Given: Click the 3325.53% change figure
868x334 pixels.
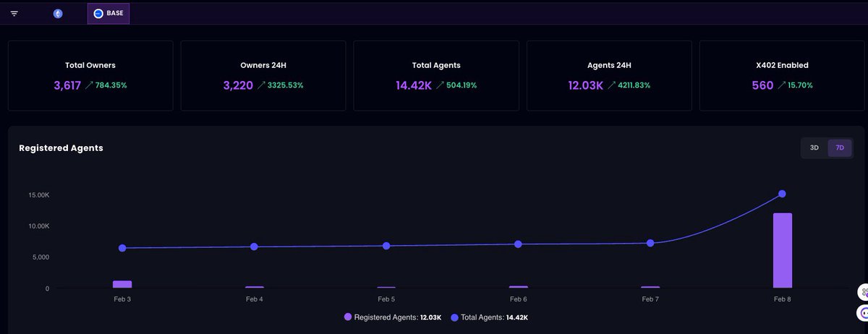Looking at the screenshot, I should 286,85.
